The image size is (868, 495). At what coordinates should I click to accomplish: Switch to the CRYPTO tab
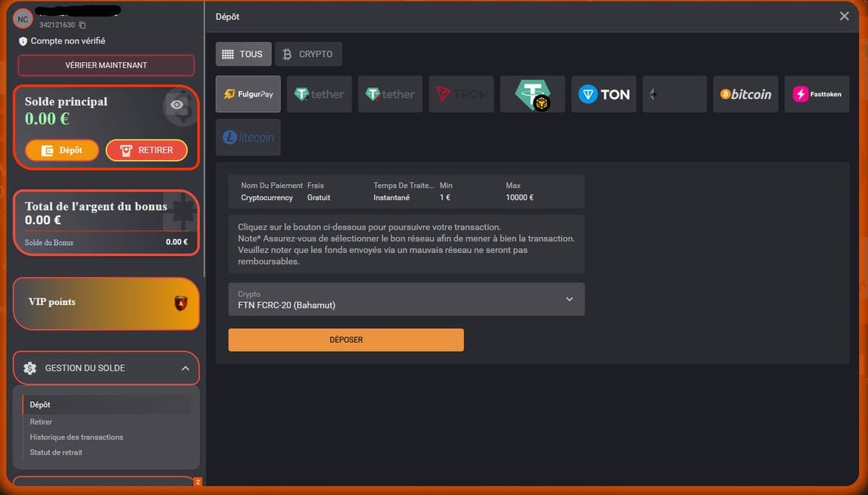click(x=308, y=54)
